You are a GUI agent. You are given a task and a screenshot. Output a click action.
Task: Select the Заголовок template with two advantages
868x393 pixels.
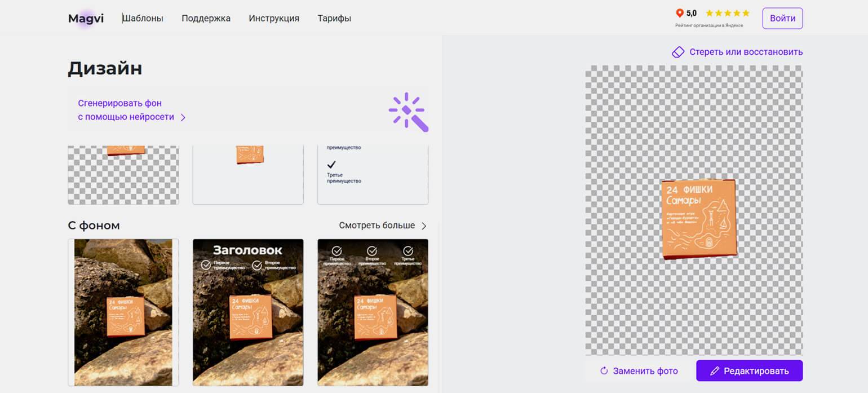point(248,312)
